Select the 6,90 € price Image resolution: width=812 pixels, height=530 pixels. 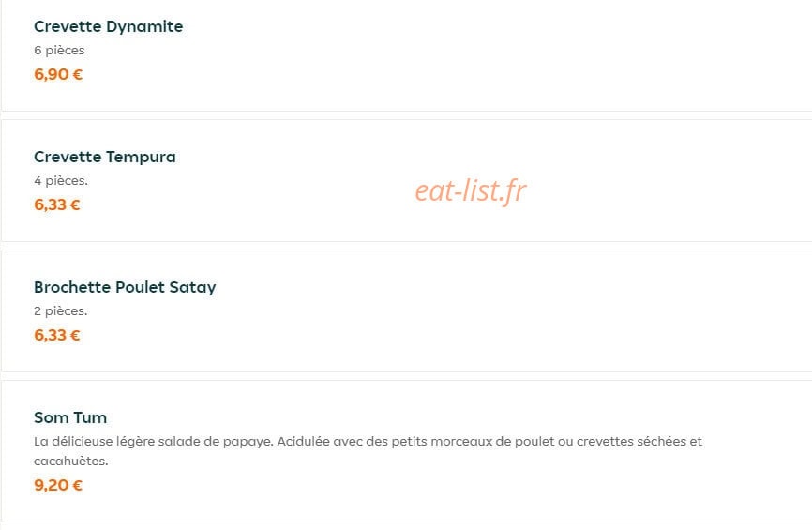pyautogui.click(x=58, y=74)
